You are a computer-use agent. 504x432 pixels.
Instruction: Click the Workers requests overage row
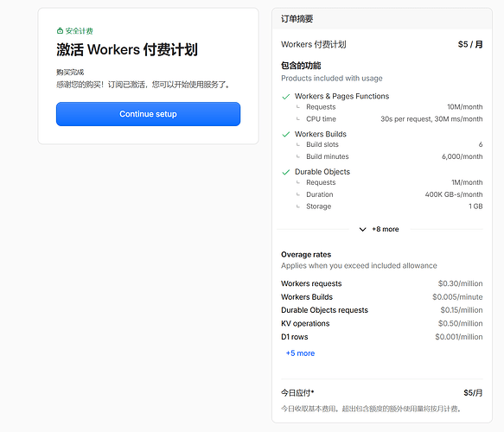[x=382, y=283]
